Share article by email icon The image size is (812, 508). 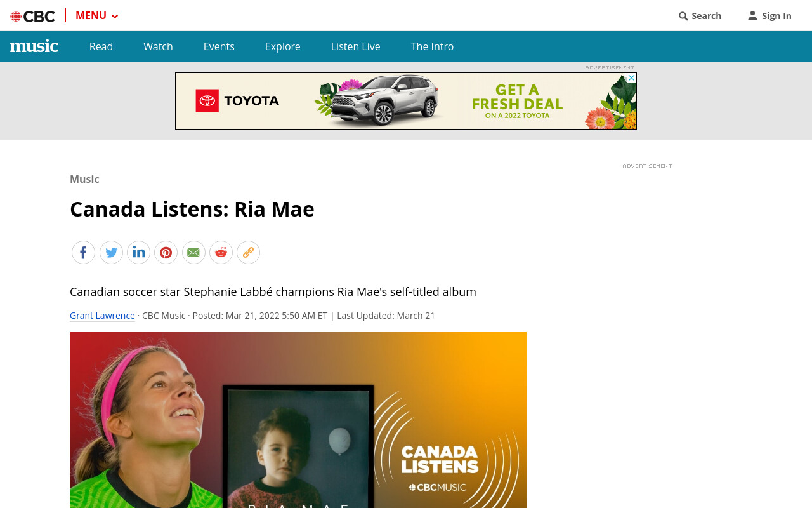193,253
